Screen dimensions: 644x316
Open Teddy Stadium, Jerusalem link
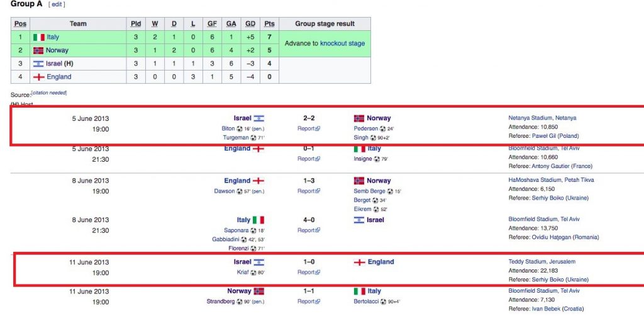coord(541,261)
